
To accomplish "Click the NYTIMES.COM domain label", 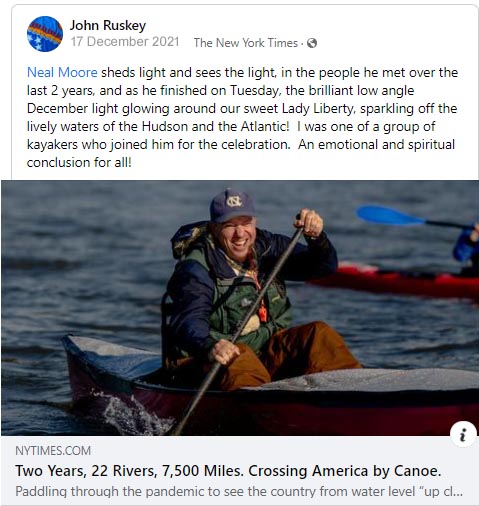I will coord(53,451).
